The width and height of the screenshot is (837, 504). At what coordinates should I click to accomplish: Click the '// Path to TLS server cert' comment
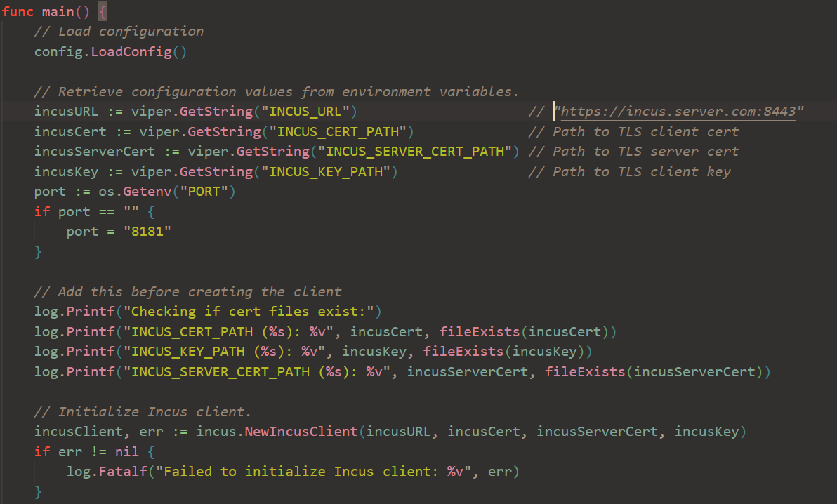[633, 152]
